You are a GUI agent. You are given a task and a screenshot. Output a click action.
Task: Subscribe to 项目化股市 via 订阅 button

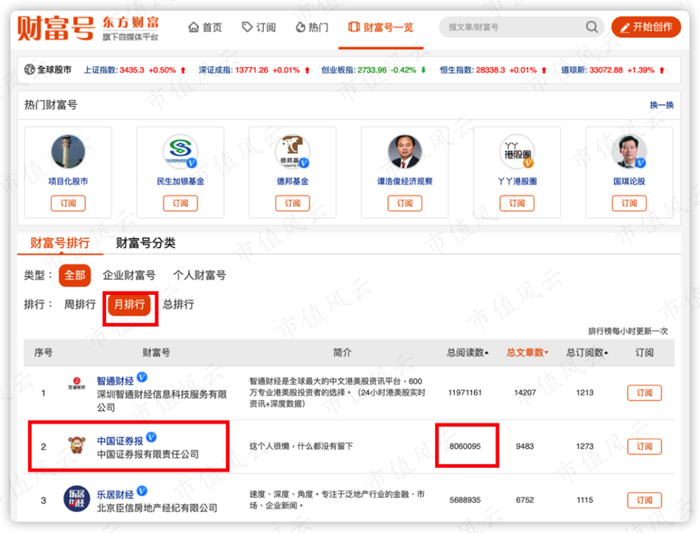click(x=68, y=203)
